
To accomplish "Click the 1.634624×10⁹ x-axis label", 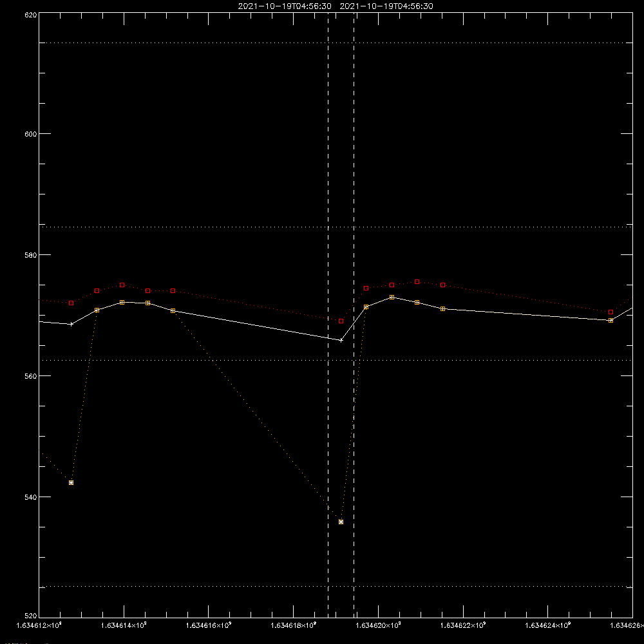I will [548, 625].
